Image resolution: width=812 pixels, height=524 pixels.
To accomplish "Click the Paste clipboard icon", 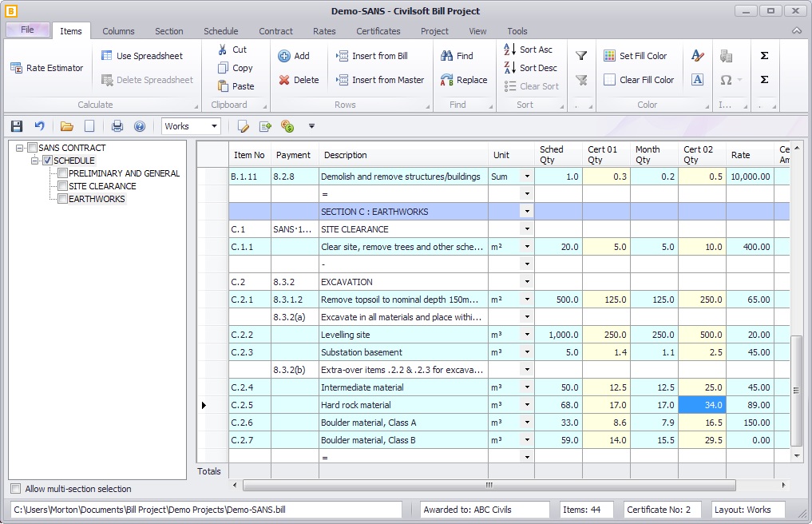I will click(x=223, y=86).
